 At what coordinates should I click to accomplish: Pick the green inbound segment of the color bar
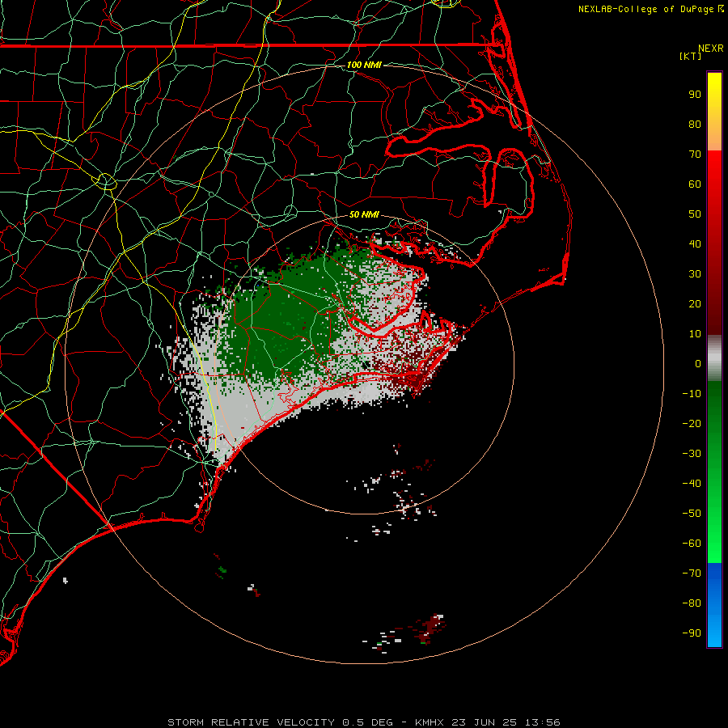point(714,472)
